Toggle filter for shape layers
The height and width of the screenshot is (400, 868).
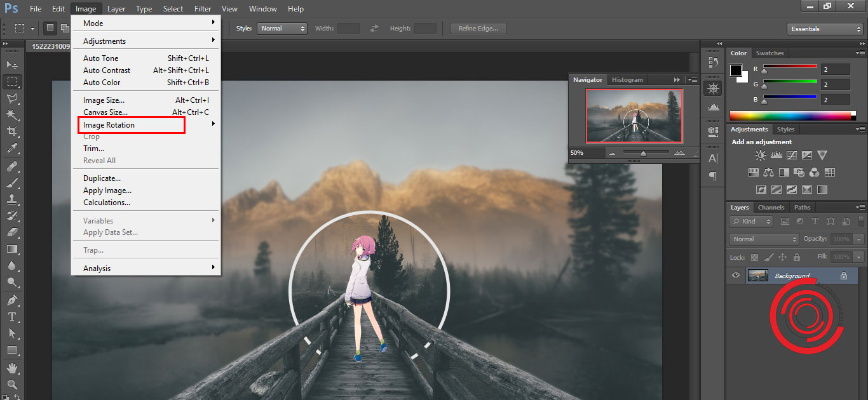[x=831, y=222]
